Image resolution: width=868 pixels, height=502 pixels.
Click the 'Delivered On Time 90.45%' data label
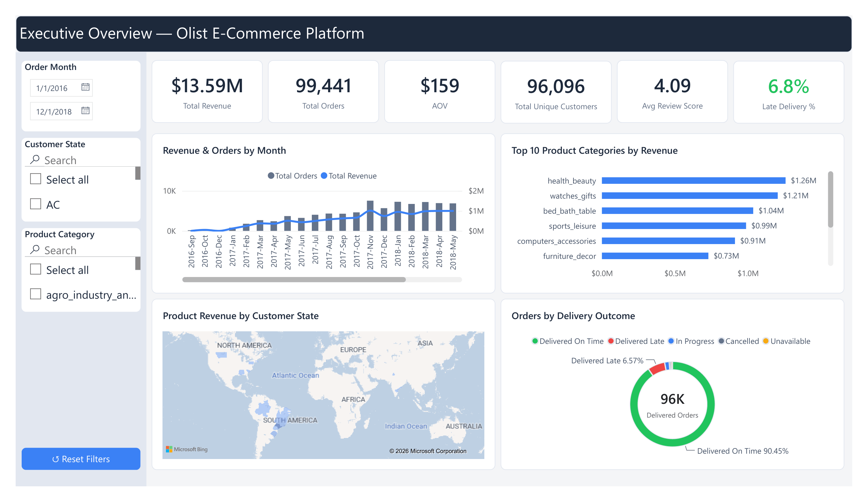tap(743, 451)
